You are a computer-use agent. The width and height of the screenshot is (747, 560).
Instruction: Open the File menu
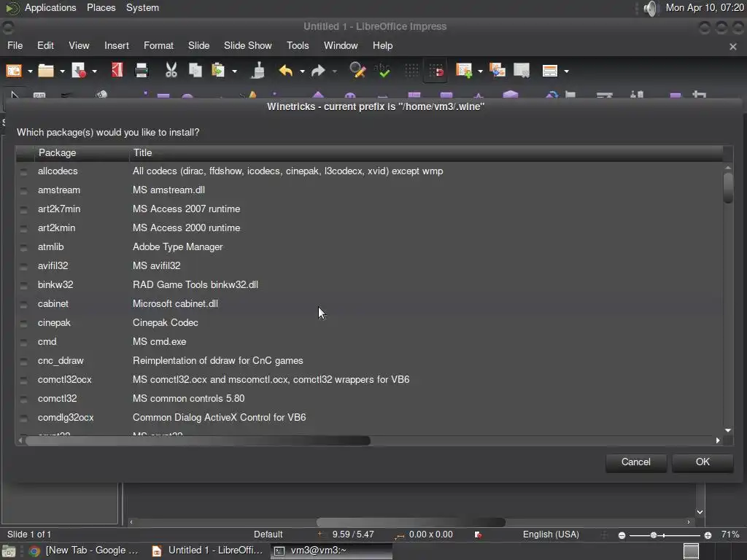tap(15, 46)
